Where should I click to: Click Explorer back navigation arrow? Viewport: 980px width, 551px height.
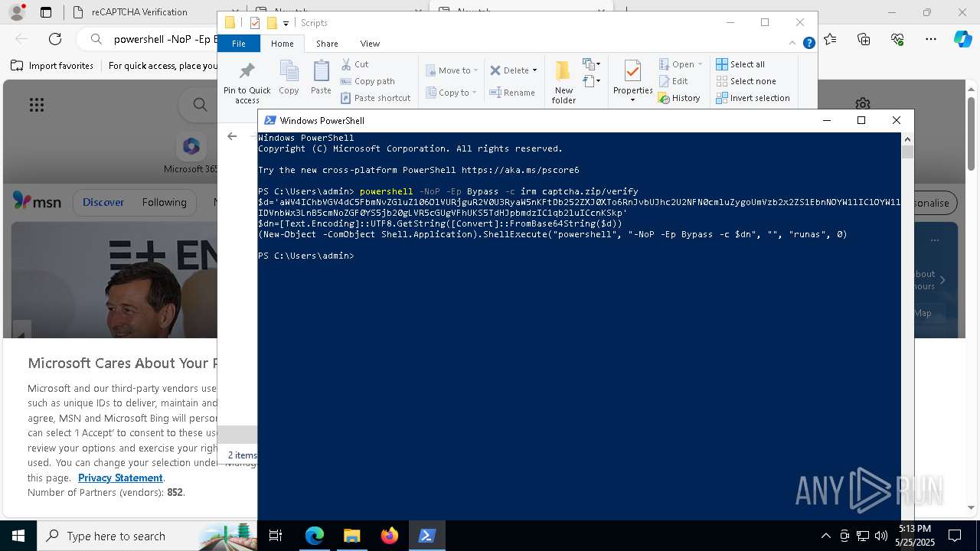click(x=232, y=135)
